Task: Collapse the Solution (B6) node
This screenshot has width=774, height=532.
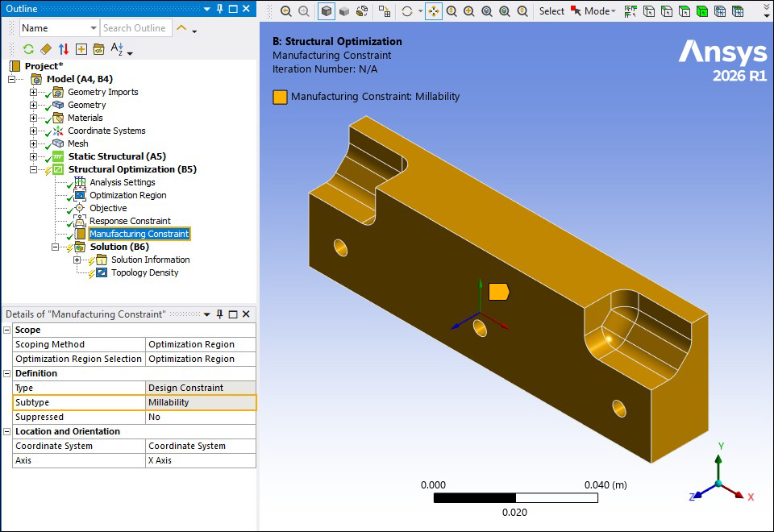Action: [56, 247]
